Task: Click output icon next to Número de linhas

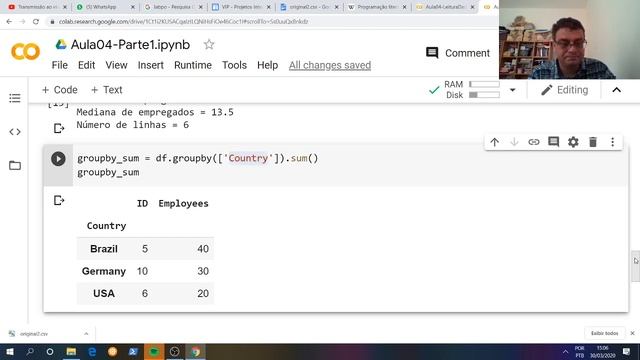Action: pyautogui.click(x=59, y=128)
